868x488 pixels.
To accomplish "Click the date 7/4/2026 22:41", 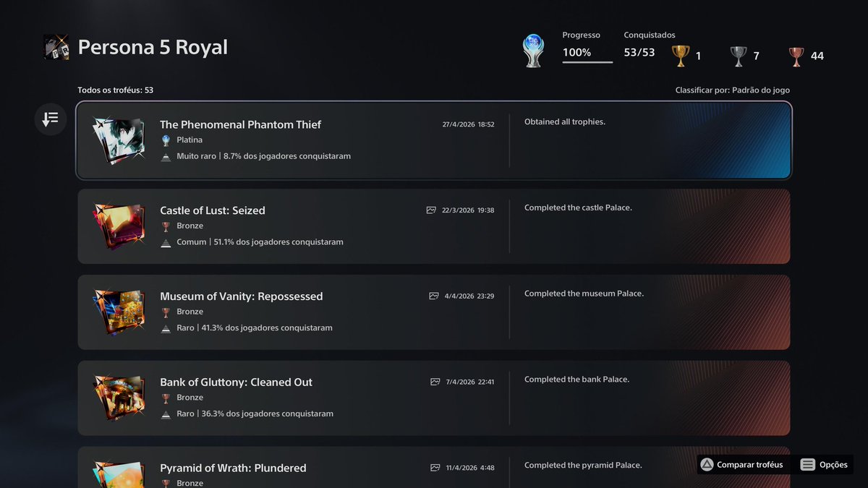I will 470,382.
